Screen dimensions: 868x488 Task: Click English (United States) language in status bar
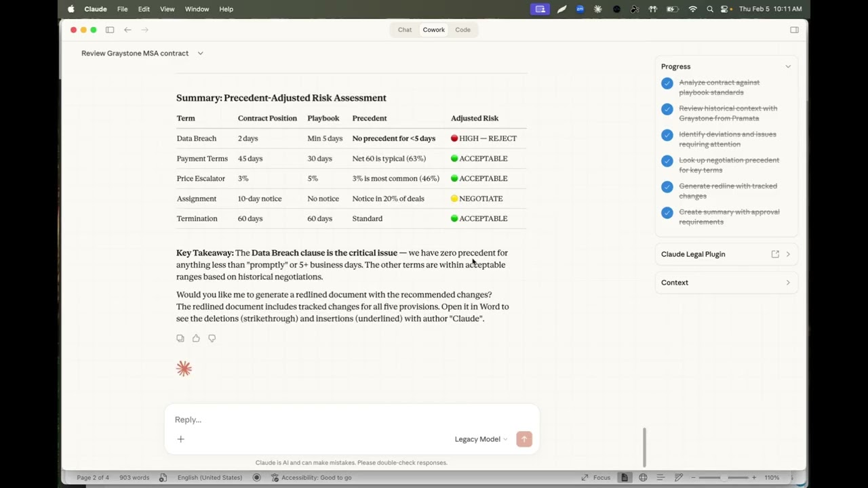[210, 477]
